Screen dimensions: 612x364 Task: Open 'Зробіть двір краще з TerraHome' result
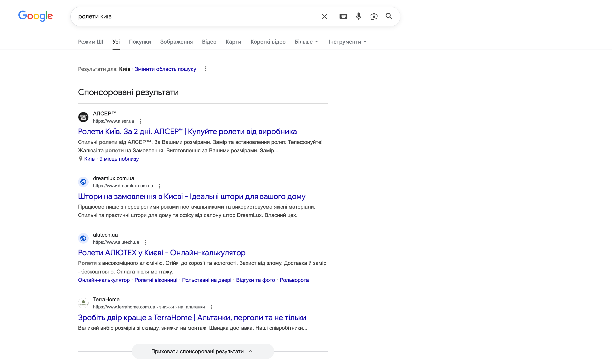pos(192,317)
